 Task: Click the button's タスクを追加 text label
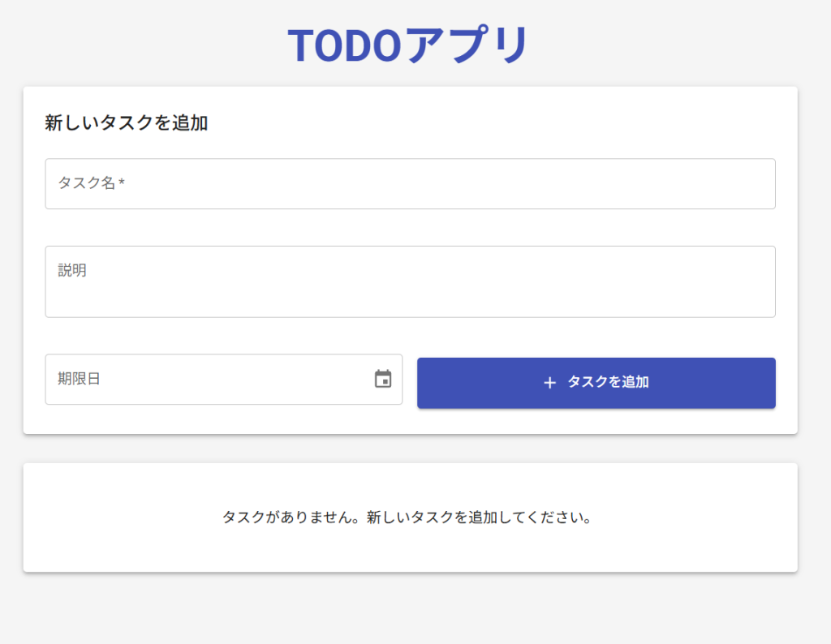(608, 382)
